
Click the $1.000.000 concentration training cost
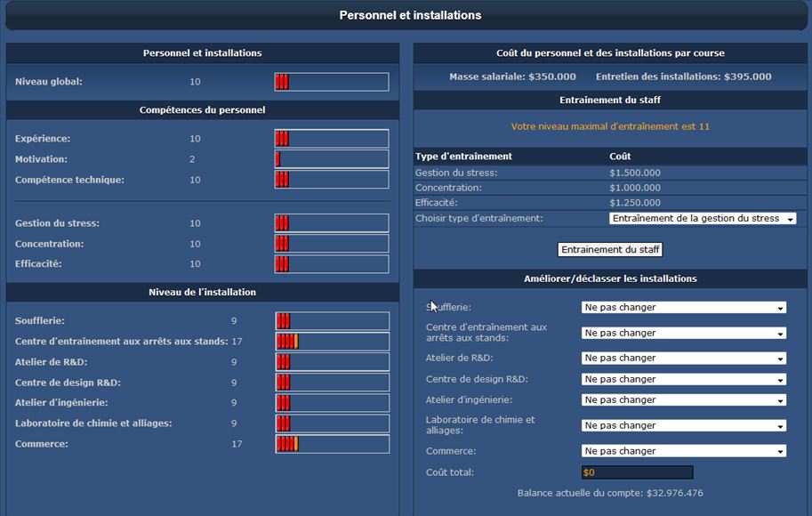[x=635, y=188]
